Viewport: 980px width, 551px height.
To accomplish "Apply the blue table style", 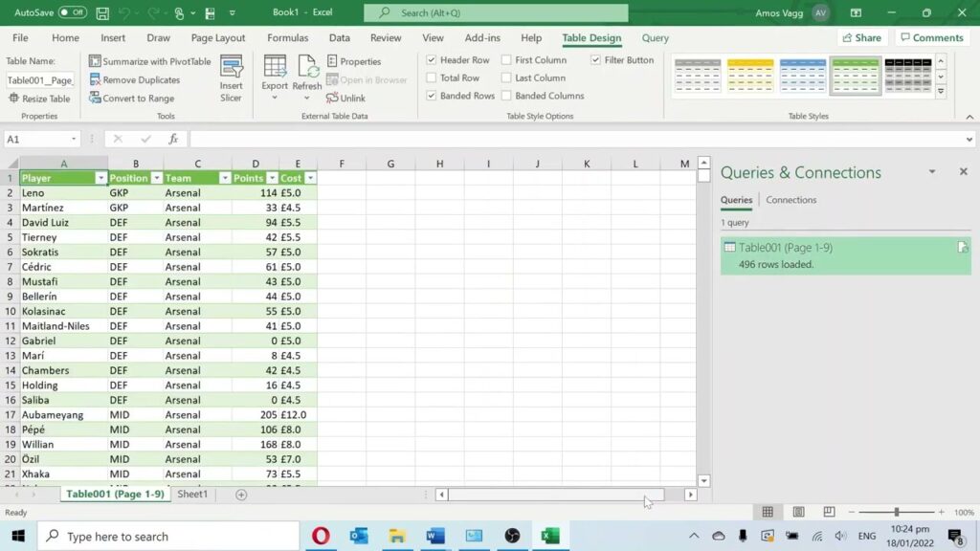I will (803, 76).
